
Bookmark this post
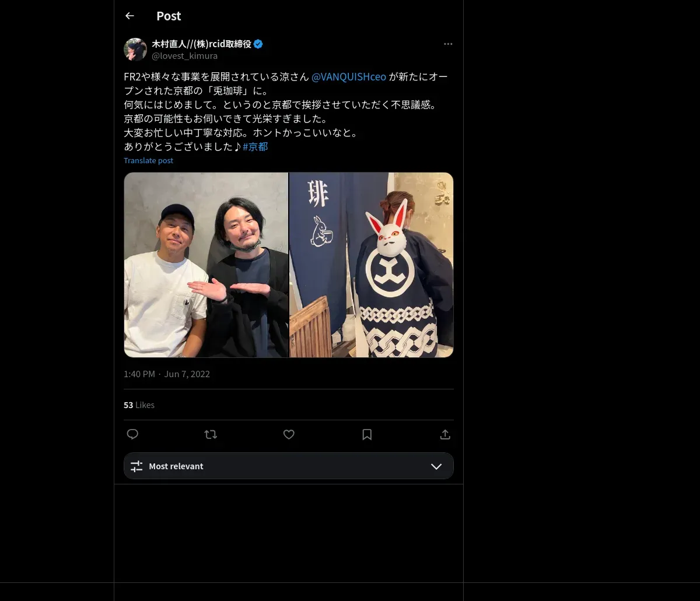(367, 434)
